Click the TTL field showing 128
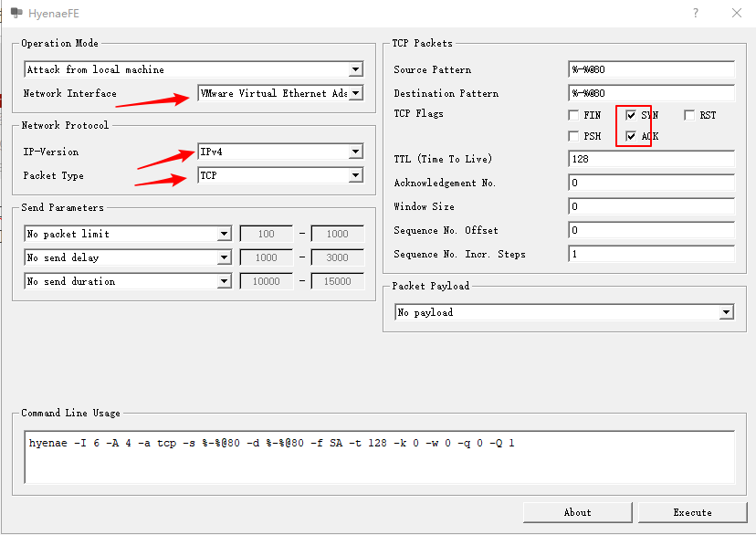Screen dimensions: 756x535 pos(651,159)
